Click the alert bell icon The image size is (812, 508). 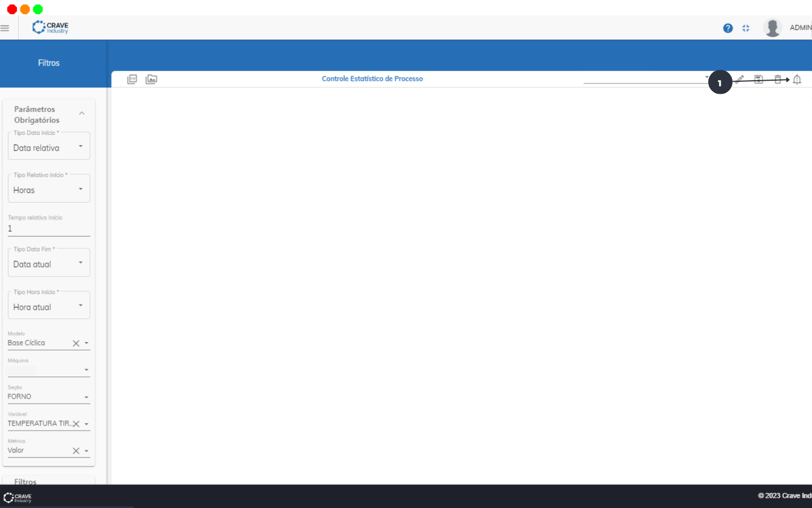[797, 80]
